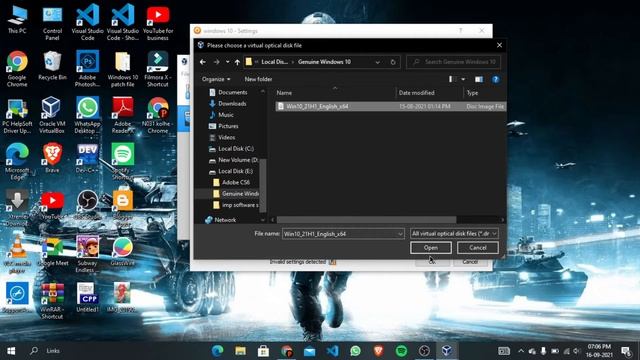Open file dialog help question mark
Image resolution: width=640 pixels, height=360 pixels.
(x=496, y=79)
